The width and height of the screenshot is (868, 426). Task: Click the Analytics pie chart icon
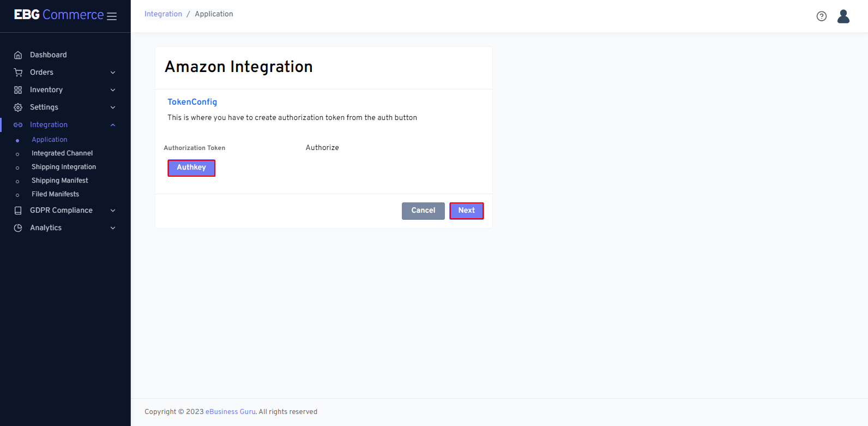pyautogui.click(x=18, y=228)
